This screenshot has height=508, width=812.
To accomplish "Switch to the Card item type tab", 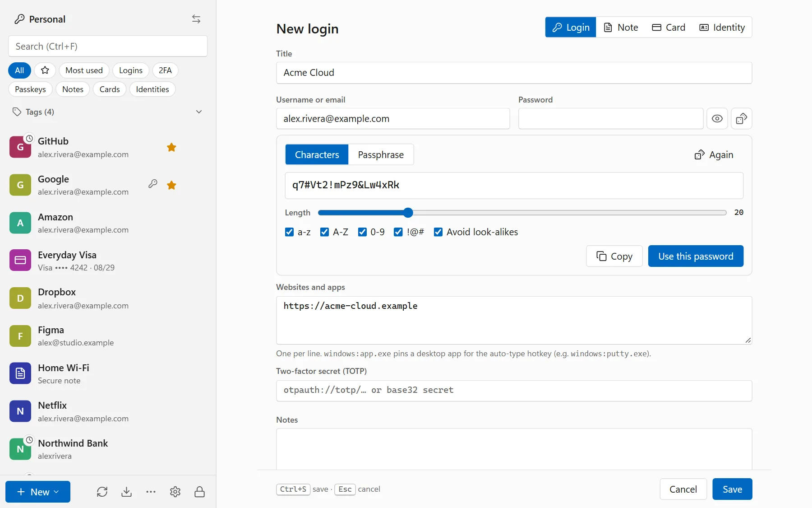I will point(669,28).
